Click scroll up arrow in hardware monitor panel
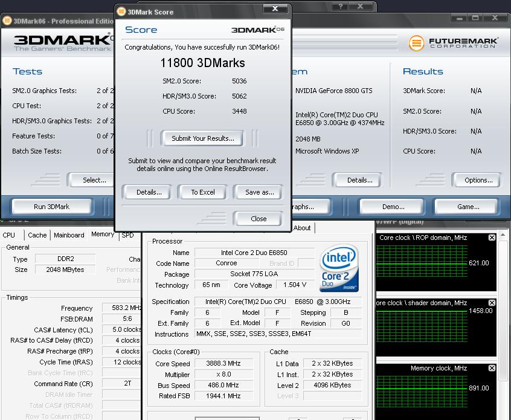This screenshot has width=511, height=420. 503,235
